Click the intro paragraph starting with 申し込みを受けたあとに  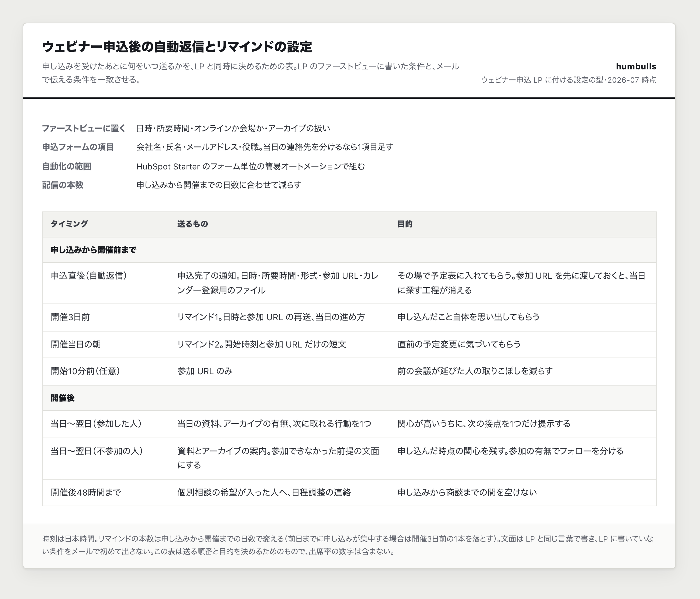pos(251,73)
